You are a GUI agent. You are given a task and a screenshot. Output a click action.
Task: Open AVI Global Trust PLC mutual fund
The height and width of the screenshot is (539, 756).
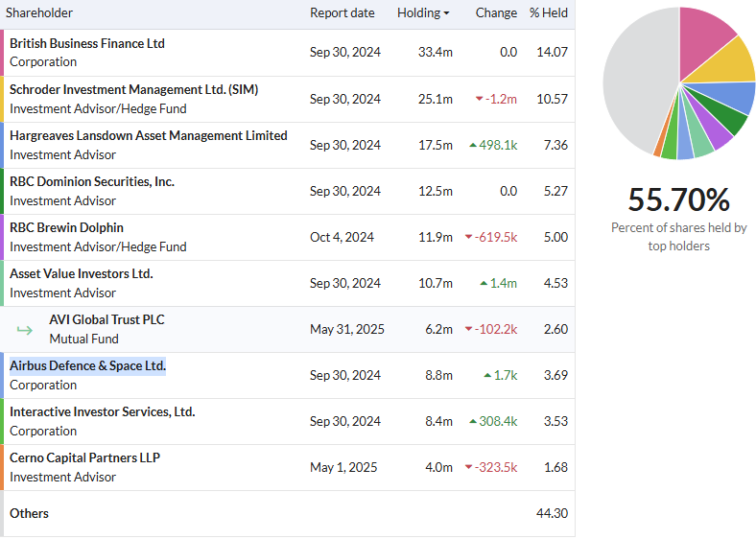tap(106, 320)
